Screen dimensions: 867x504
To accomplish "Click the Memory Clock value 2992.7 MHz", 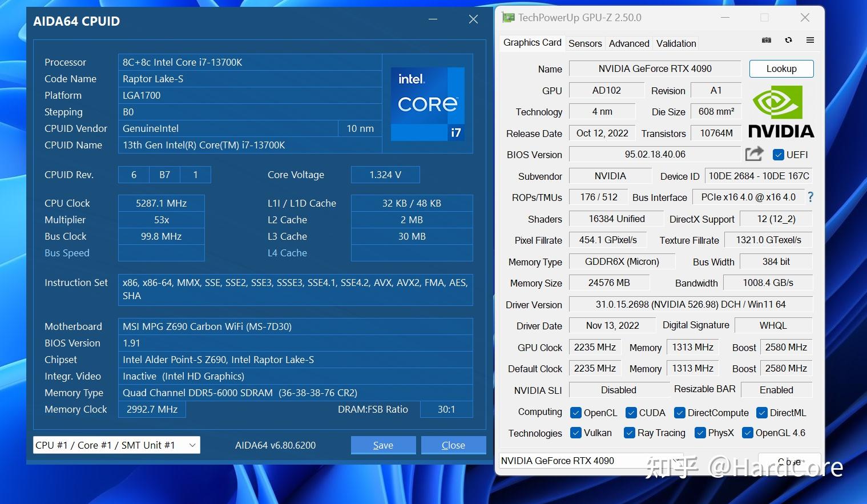I will (x=152, y=409).
